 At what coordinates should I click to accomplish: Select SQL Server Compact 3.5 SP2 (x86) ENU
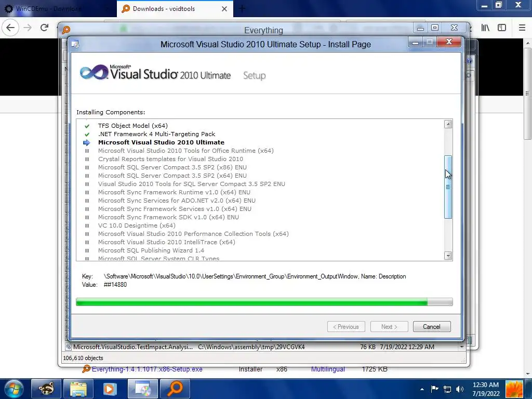(x=172, y=167)
